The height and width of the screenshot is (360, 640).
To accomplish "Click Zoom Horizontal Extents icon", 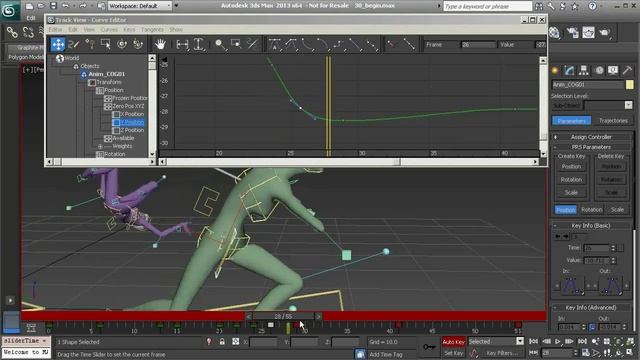I will (x=182, y=44).
